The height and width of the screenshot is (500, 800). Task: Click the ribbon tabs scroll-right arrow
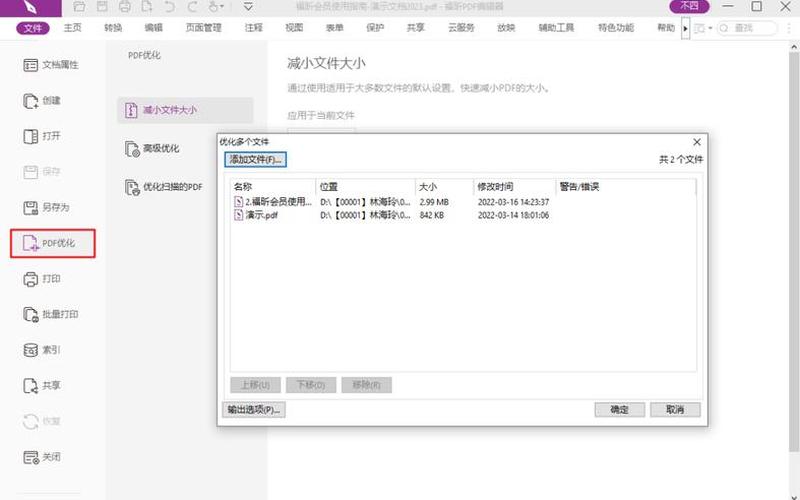click(x=685, y=29)
